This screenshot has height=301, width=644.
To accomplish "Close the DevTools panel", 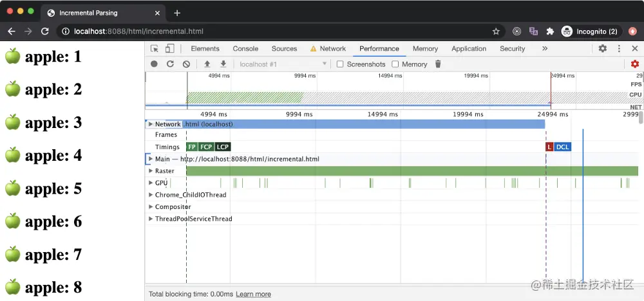I will coord(635,48).
